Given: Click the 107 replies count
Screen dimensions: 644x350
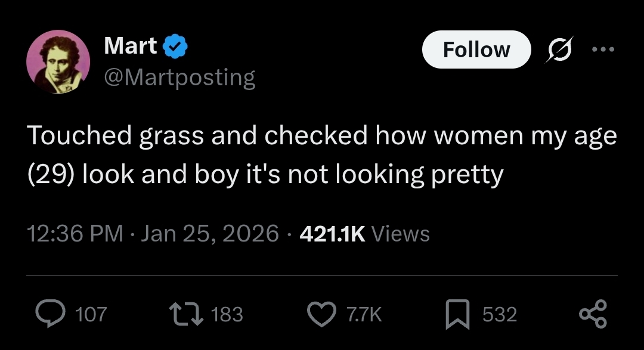Looking at the screenshot, I should (91, 314).
